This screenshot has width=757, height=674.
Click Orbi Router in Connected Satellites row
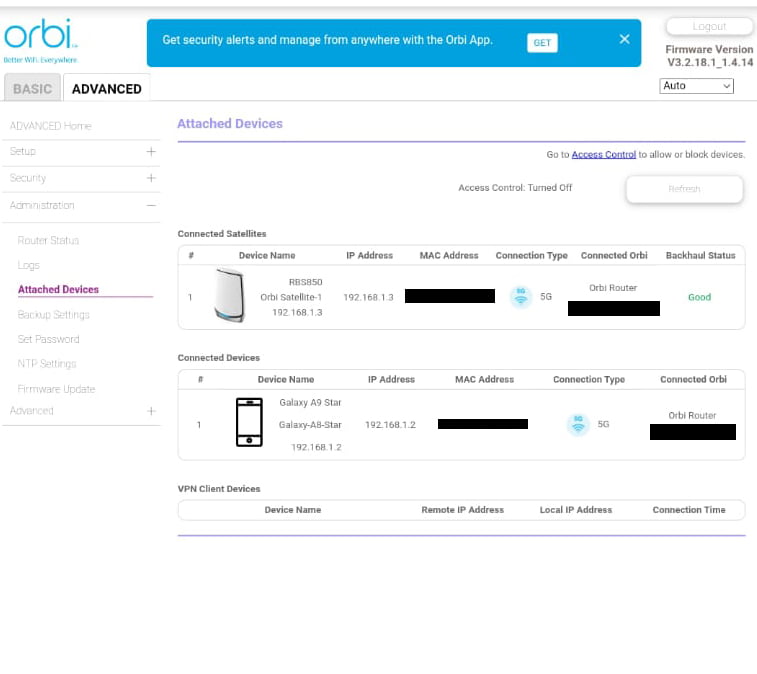[613, 288]
